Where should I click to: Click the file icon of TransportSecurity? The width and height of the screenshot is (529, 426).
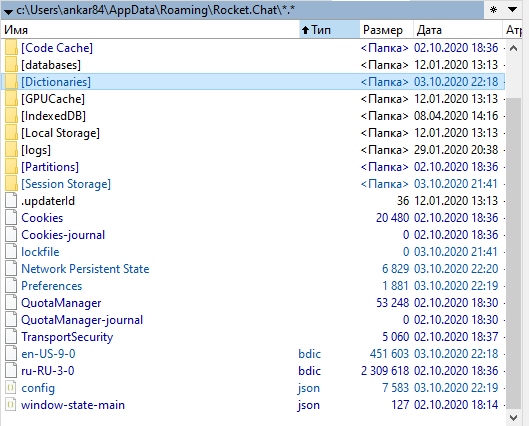tap(11, 337)
